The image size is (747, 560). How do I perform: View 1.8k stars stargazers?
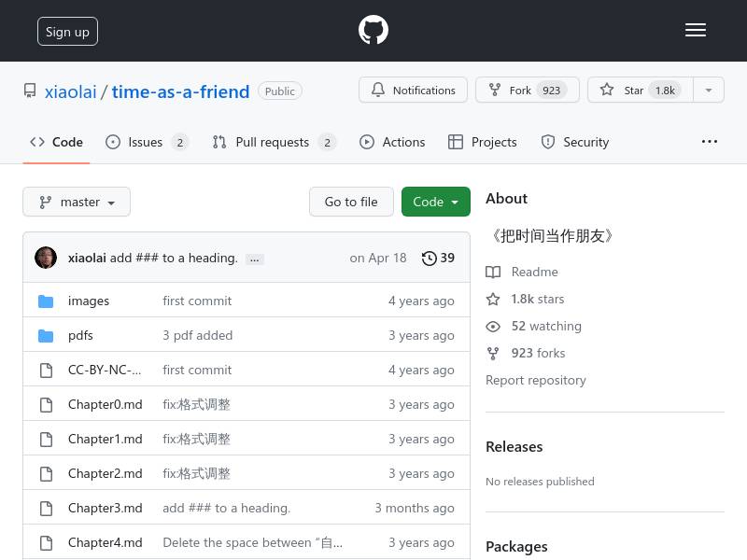click(538, 299)
